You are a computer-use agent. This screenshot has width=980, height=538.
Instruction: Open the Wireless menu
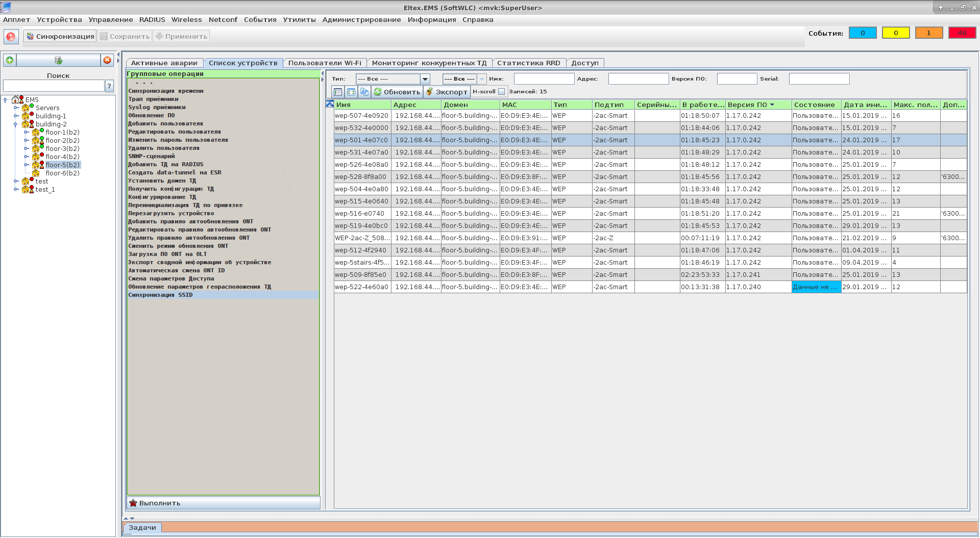pos(187,20)
